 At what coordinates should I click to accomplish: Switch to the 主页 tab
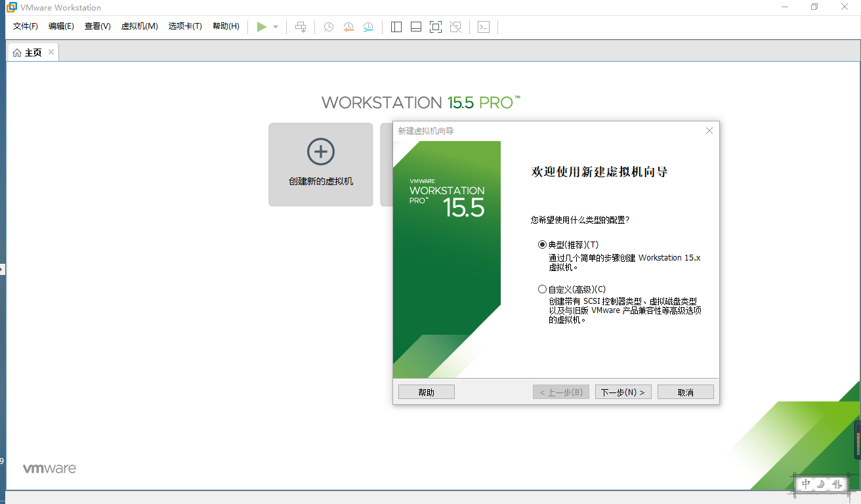pos(33,52)
